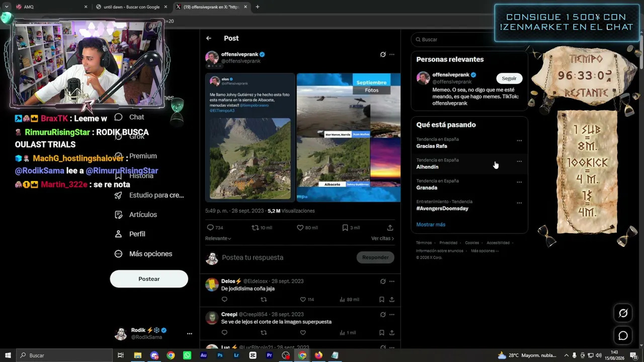Open options for Alhendín trend
This screenshot has height=362, width=644.
click(519, 161)
